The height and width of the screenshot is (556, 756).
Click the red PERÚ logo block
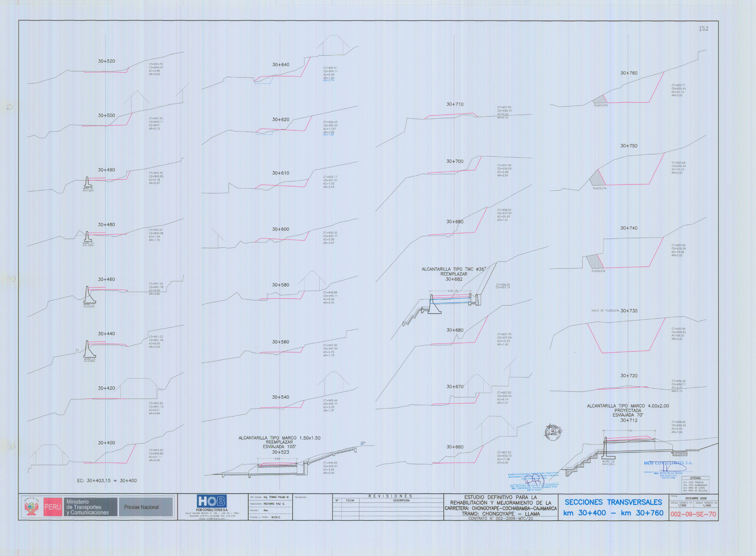pyautogui.click(x=53, y=507)
